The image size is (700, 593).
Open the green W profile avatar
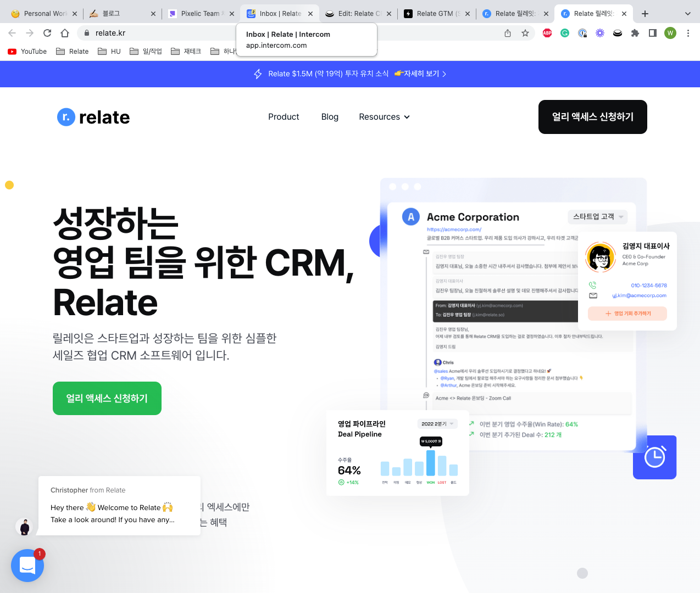coord(670,33)
